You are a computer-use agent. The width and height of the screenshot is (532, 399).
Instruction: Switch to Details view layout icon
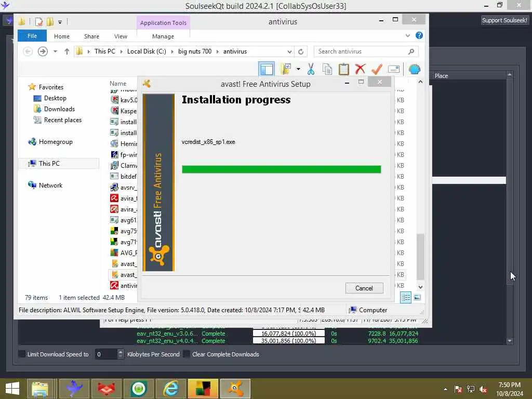point(405,298)
